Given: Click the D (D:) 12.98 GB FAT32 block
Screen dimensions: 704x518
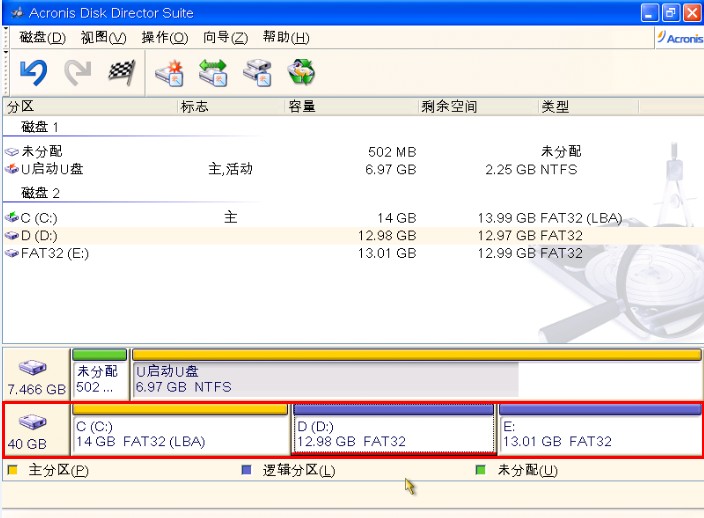Looking at the screenshot, I should (393, 429).
